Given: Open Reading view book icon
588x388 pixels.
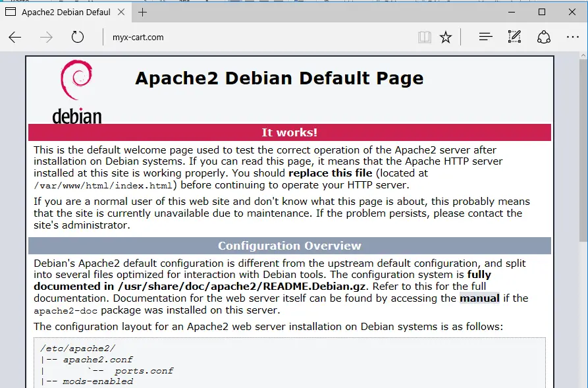Looking at the screenshot, I should [x=425, y=37].
